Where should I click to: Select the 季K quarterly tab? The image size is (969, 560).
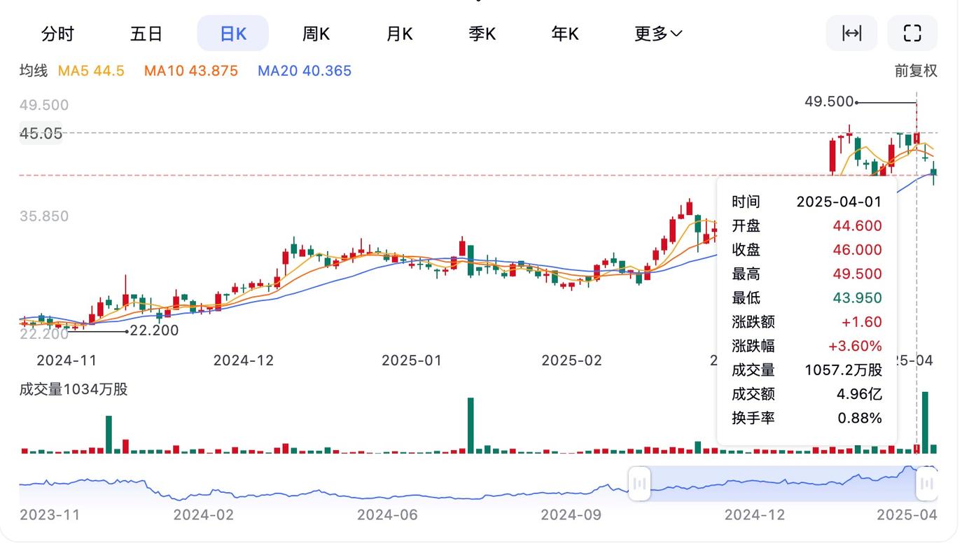coord(482,34)
